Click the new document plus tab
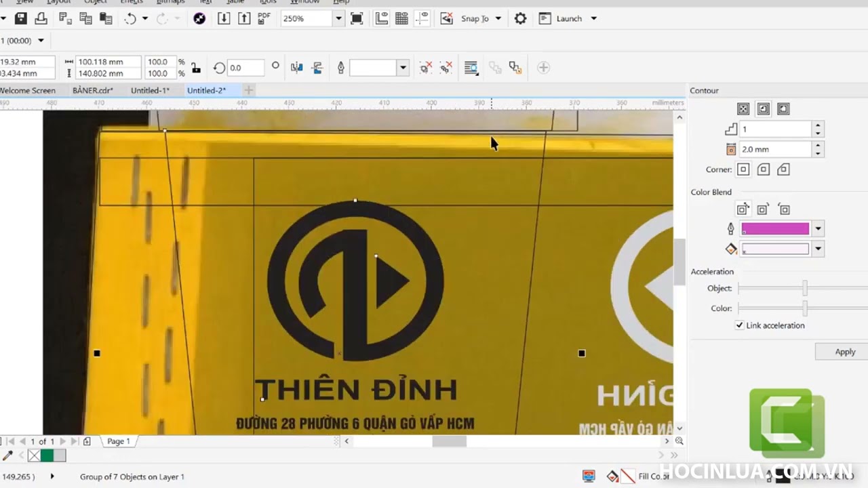The height and width of the screenshot is (488, 868). pyautogui.click(x=248, y=90)
